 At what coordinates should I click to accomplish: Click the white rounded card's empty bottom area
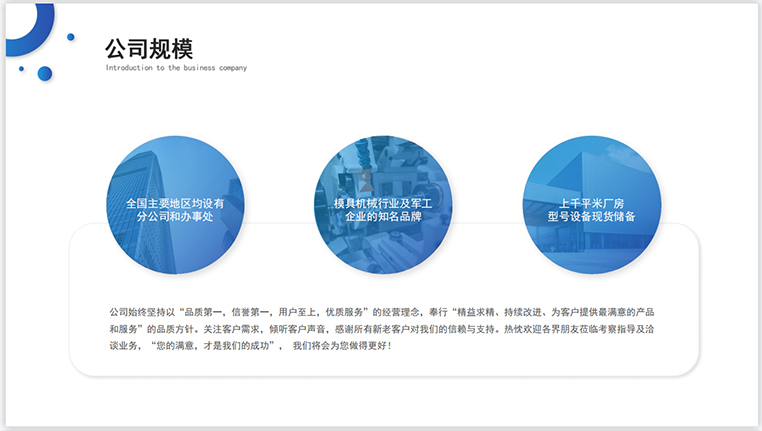(382, 365)
